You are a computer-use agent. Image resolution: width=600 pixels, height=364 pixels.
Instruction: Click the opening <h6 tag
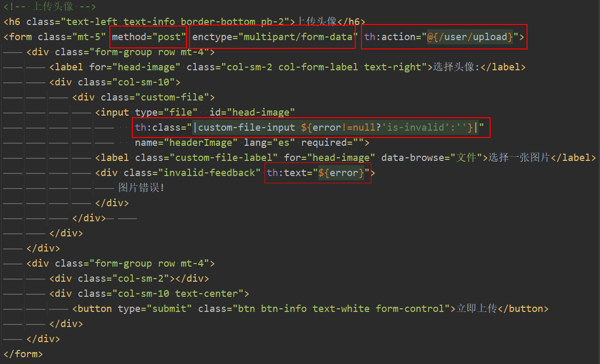pyautogui.click(x=12, y=21)
